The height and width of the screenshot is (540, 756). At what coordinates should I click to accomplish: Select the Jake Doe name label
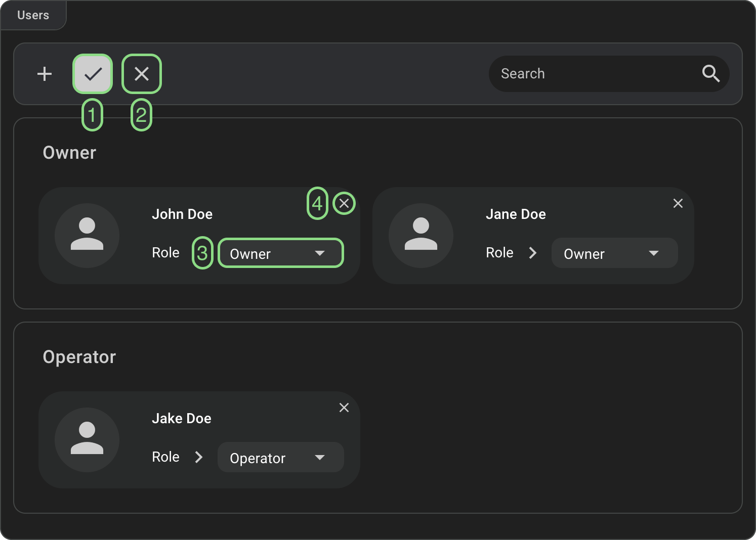pyautogui.click(x=182, y=419)
